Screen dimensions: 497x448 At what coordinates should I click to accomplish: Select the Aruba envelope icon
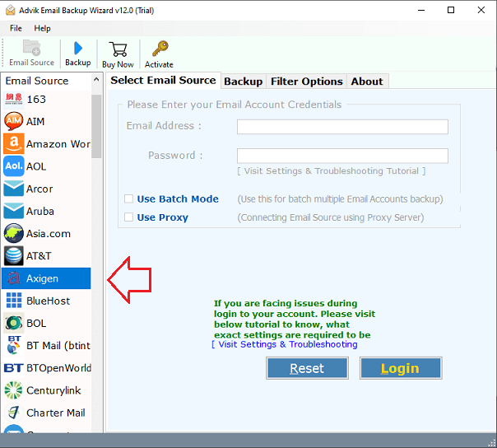click(x=14, y=211)
